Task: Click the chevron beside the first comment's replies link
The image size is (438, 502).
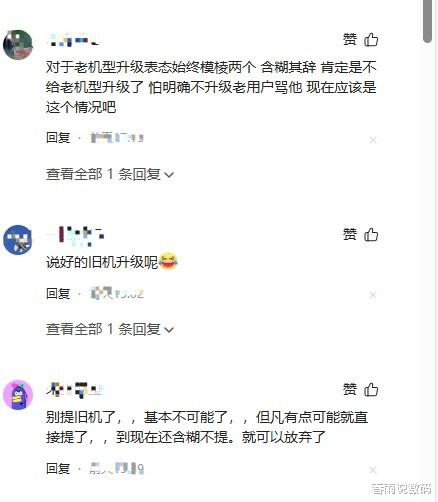Action: click(169, 175)
